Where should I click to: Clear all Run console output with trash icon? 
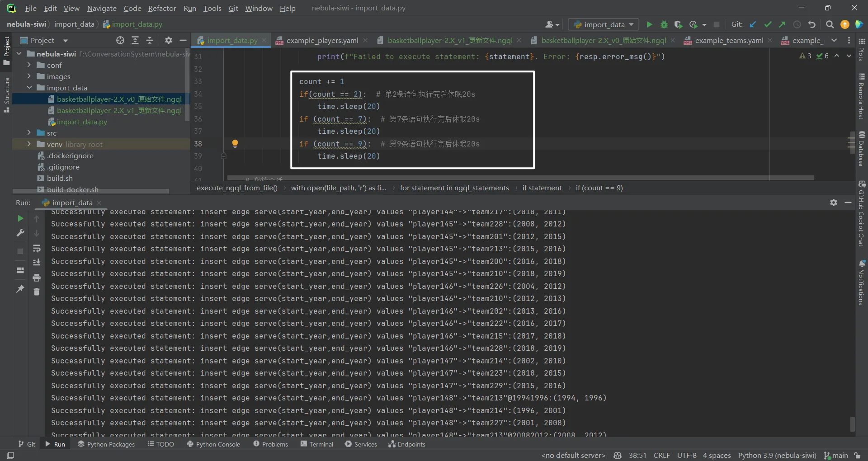[x=37, y=292]
